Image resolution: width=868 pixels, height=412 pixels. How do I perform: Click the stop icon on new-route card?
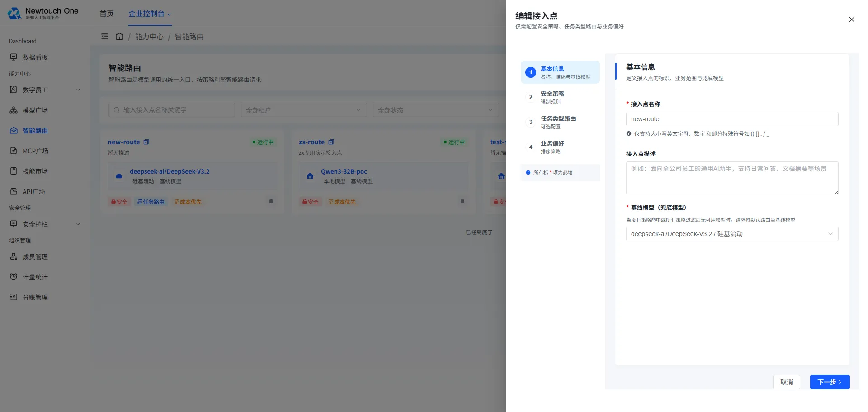(271, 201)
